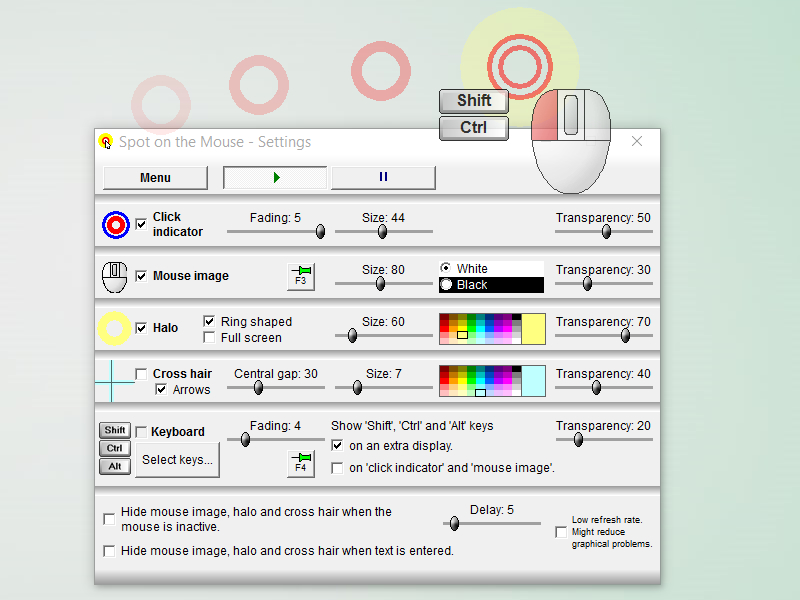Click the Mouse image Transparency slider
800x600 pixels.
click(604, 284)
